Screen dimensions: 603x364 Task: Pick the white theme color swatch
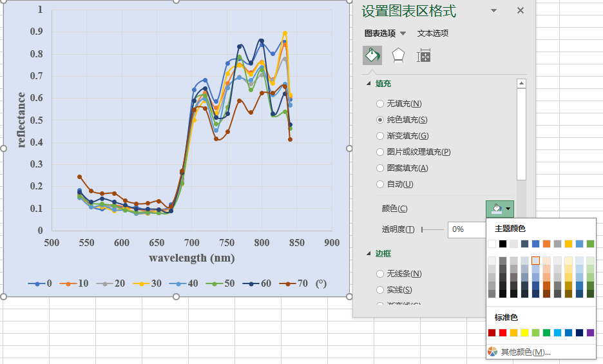coord(492,244)
